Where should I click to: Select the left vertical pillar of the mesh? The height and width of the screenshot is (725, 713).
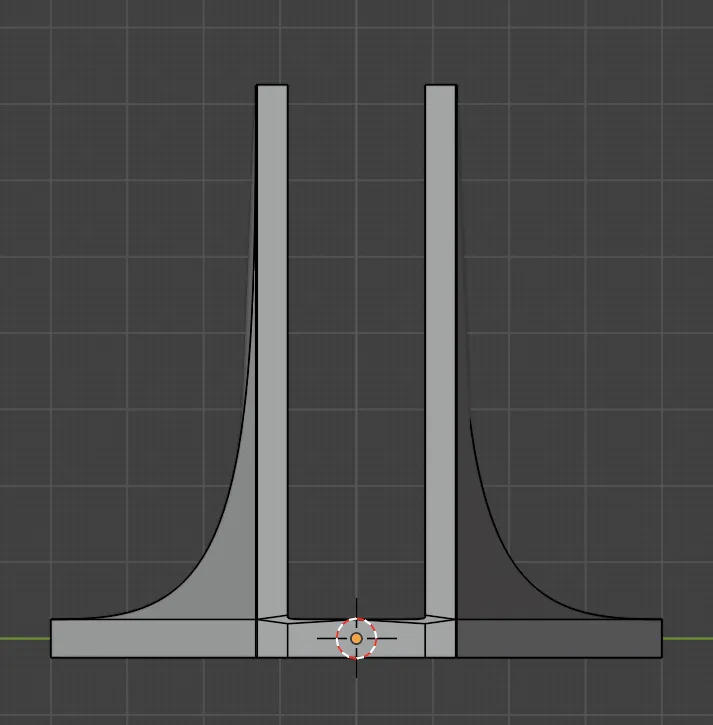coord(272,351)
